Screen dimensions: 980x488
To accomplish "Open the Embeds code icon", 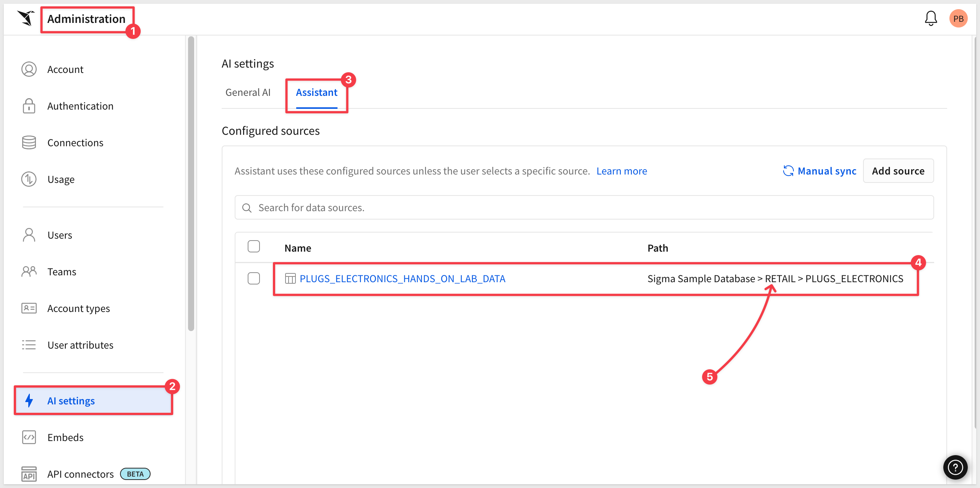I will coord(29,437).
